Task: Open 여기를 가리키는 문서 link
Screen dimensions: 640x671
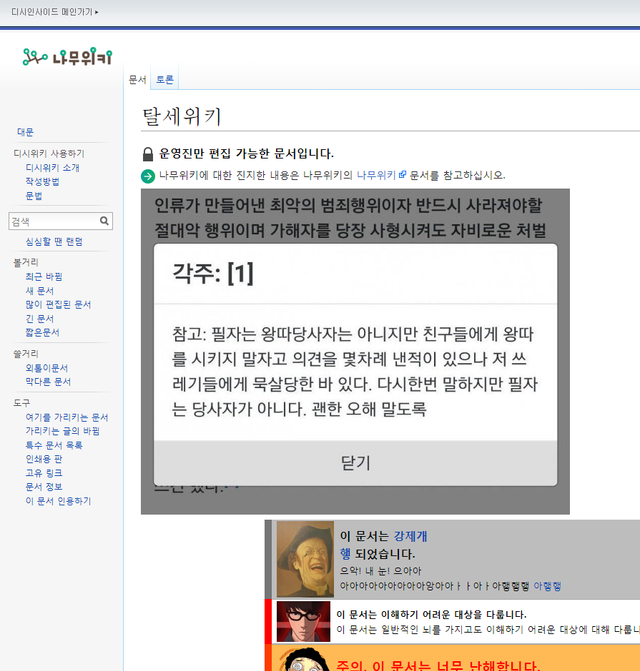Action: coord(66,417)
